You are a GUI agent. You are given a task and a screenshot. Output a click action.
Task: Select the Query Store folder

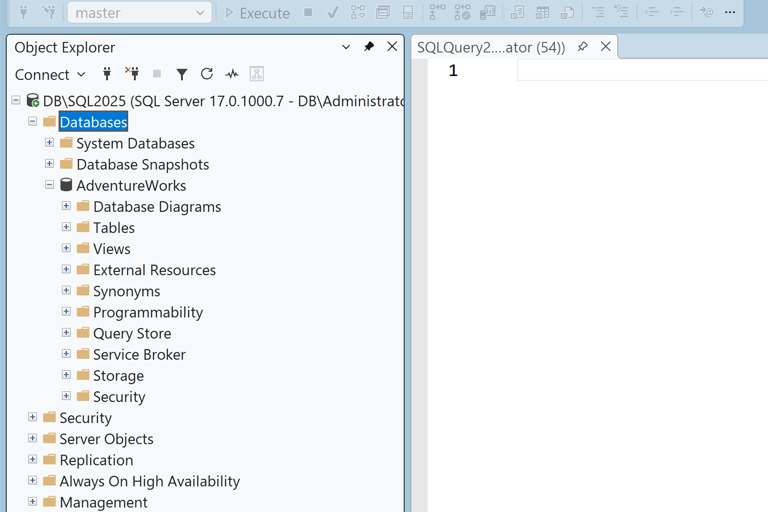(132, 334)
